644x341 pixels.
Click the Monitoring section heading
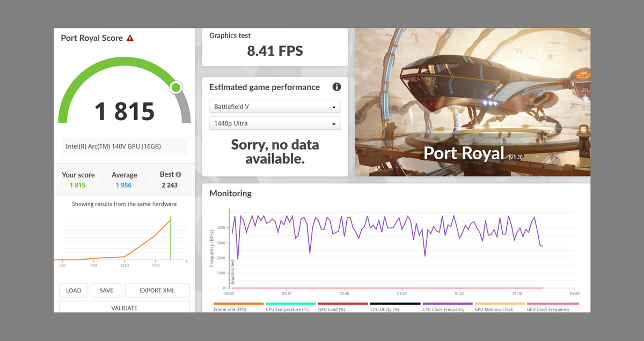tap(230, 194)
